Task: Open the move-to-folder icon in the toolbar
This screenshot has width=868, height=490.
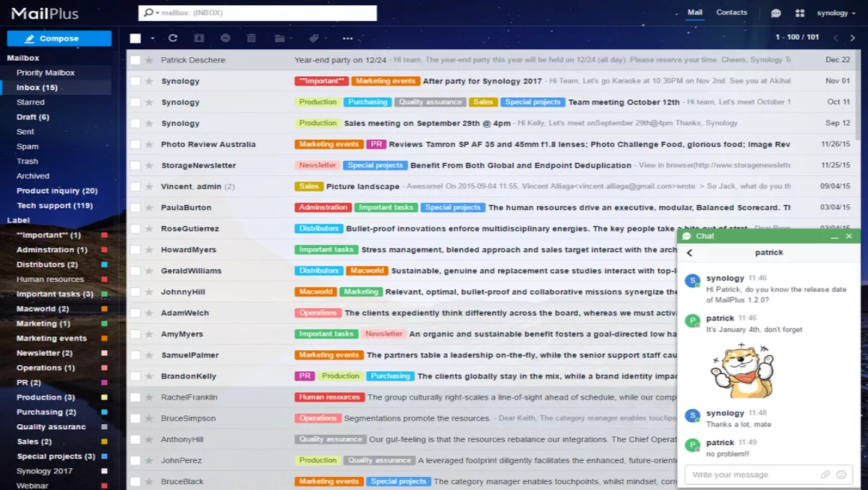Action: click(280, 38)
